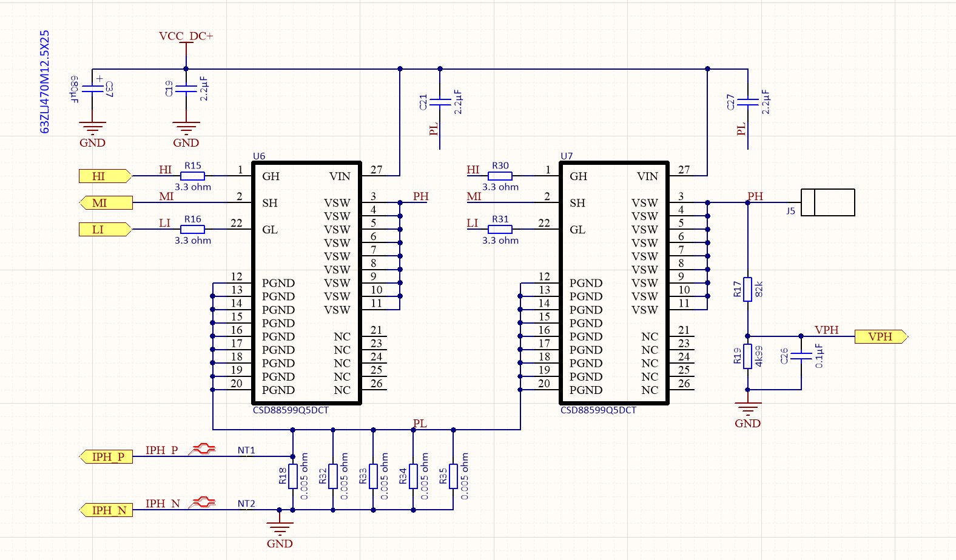956x560 pixels.
Task: Click the PL net label below C21
Action: (434, 129)
